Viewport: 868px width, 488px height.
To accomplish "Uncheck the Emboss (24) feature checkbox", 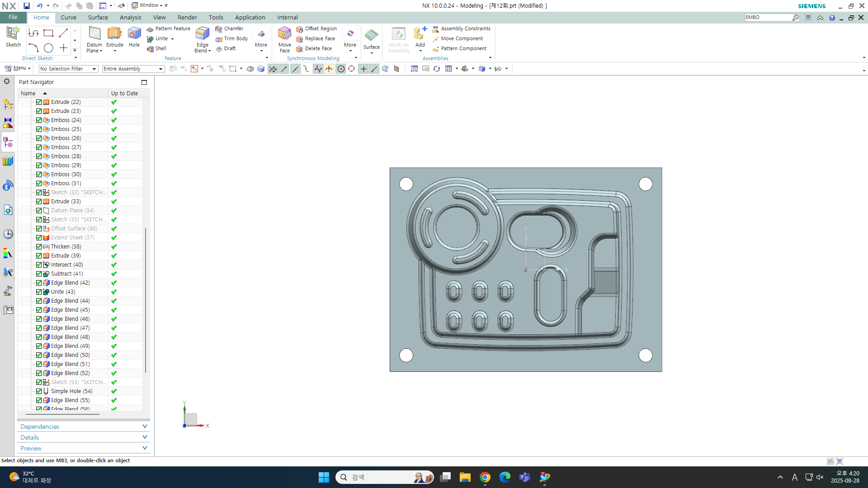I will (x=39, y=120).
